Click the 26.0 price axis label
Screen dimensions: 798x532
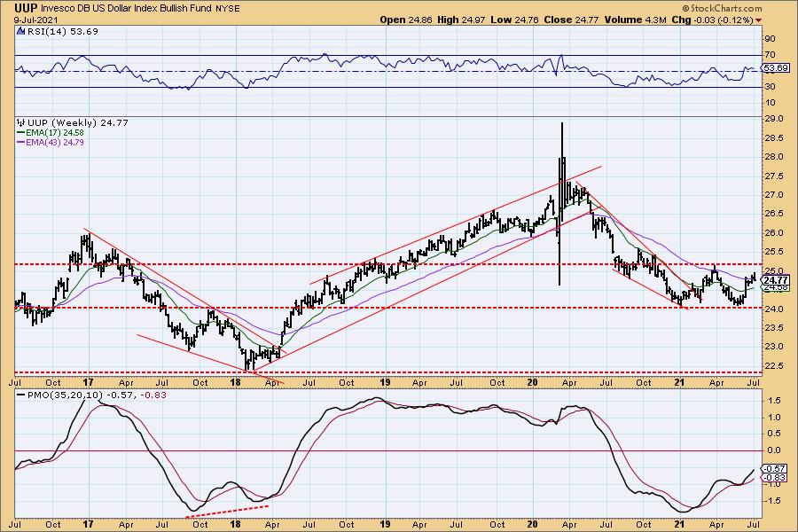(773, 232)
